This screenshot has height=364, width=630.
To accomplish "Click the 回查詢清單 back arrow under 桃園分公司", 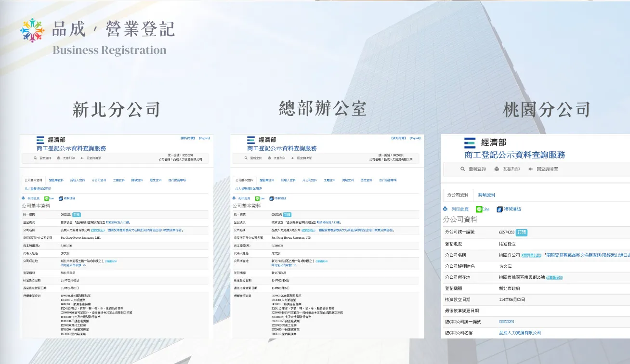I will pos(530,169).
